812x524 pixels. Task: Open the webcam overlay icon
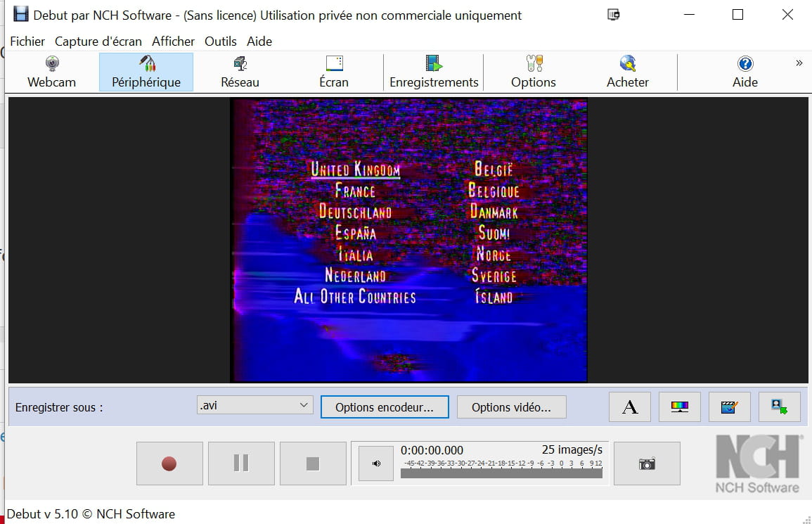(x=780, y=407)
